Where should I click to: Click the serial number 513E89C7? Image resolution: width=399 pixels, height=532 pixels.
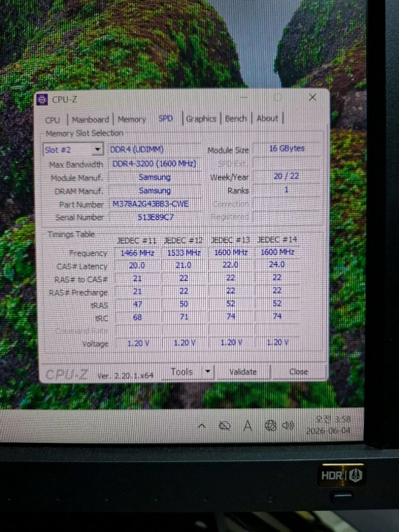point(155,217)
